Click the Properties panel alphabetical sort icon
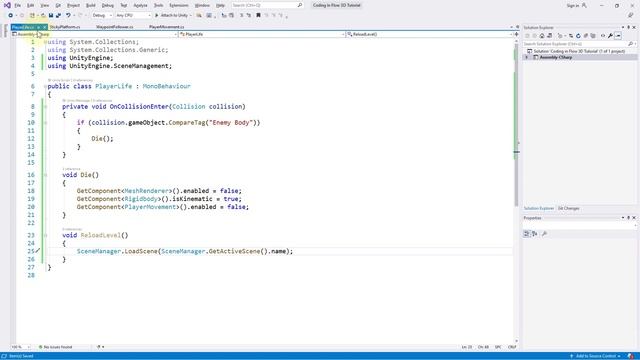The image size is (640, 360). point(534,234)
